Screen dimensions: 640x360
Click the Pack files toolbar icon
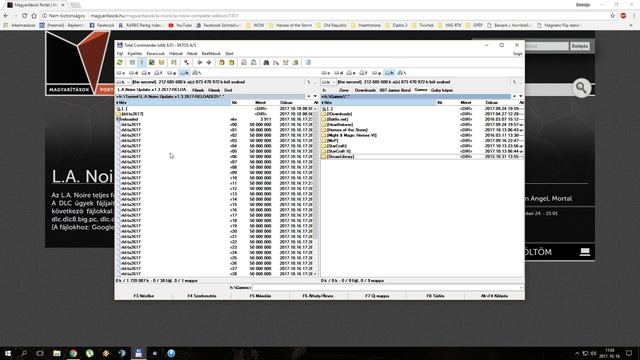click(x=222, y=62)
